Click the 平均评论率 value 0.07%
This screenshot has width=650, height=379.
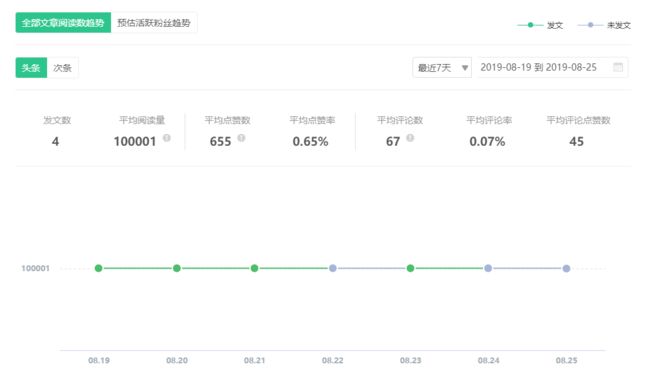[488, 142]
